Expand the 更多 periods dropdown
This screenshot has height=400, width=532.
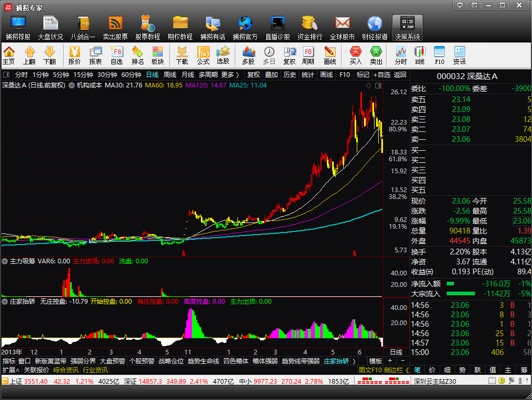point(230,75)
